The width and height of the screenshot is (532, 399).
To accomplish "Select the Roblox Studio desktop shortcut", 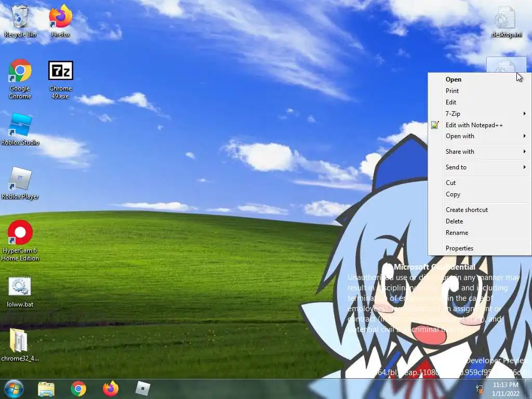I will [x=20, y=129].
